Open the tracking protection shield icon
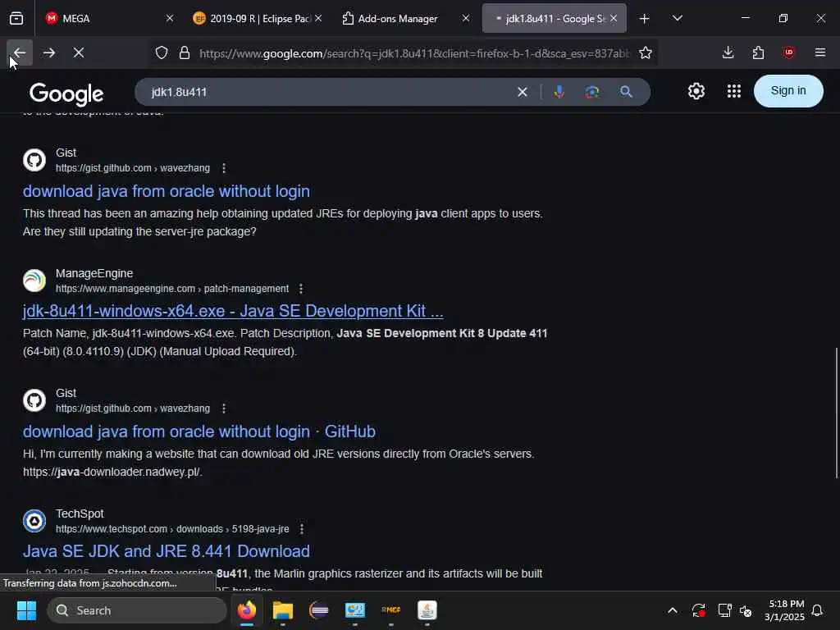Image resolution: width=840 pixels, height=630 pixels. click(x=162, y=52)
